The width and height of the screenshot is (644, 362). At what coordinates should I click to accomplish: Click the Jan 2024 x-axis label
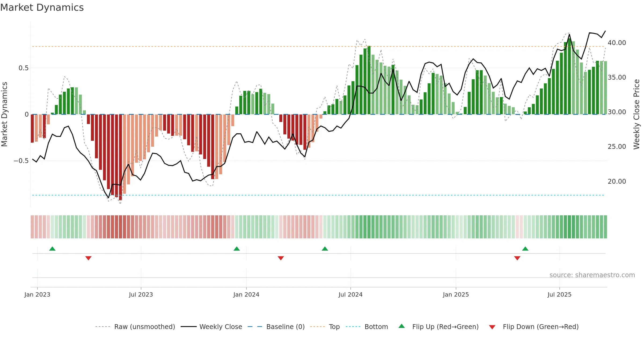click(246, 294)
